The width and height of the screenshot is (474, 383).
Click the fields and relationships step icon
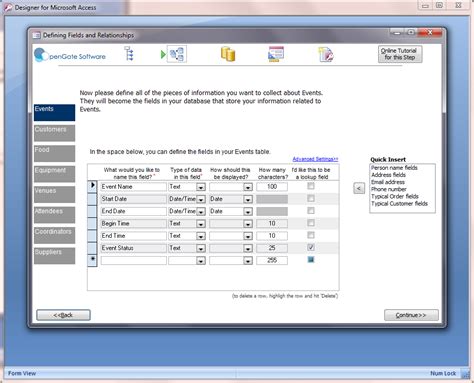(177, 54)
